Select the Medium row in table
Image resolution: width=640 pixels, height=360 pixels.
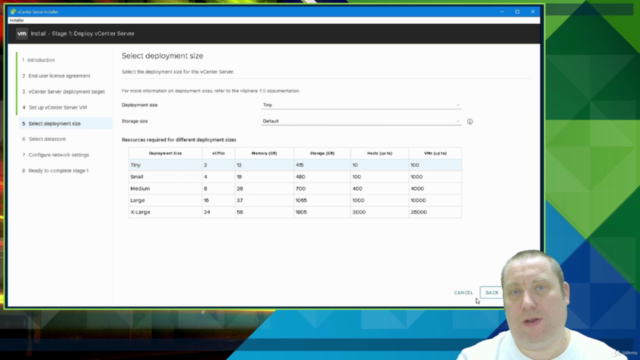click(295, 189)
